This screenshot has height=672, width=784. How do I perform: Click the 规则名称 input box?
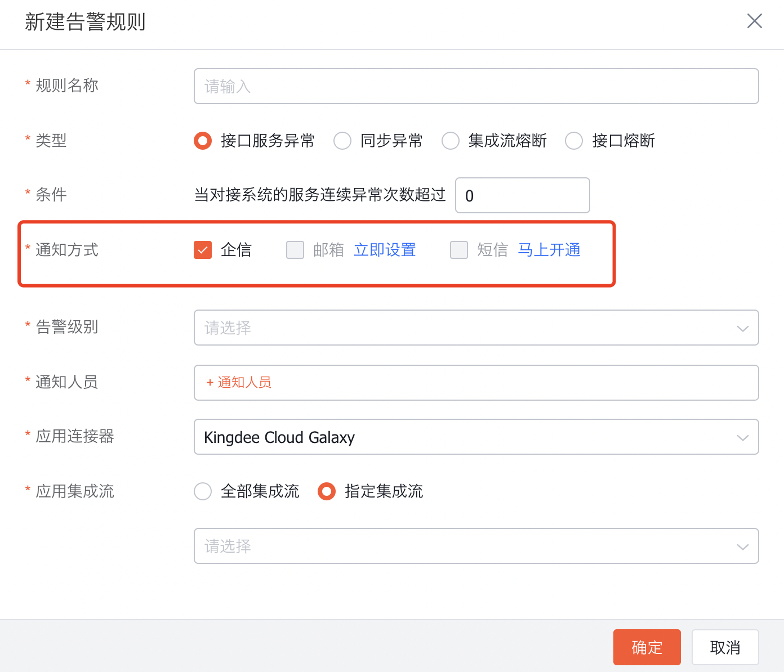(x=476, y=86)
